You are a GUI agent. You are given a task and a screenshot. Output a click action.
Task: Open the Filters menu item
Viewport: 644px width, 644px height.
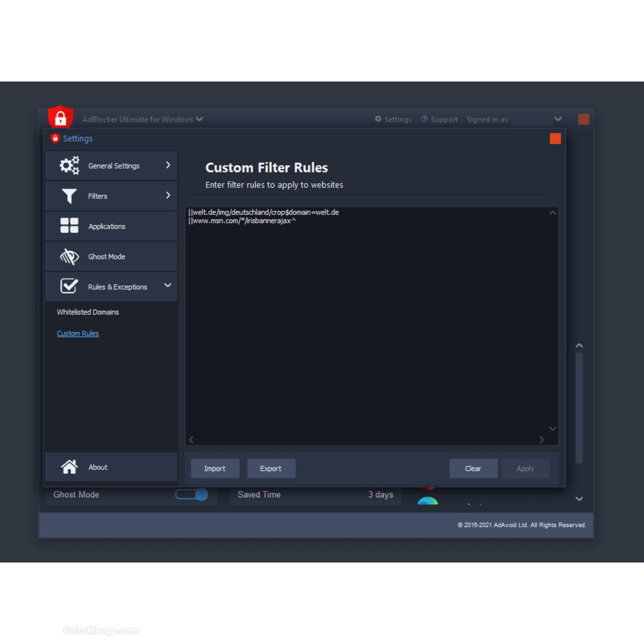tap(111, 196)
